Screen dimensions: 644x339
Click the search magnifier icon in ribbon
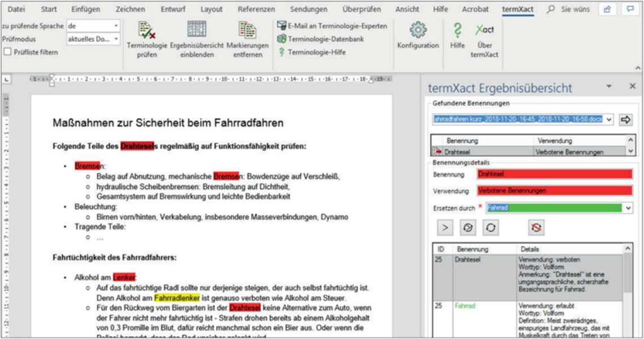click(551, 9)
